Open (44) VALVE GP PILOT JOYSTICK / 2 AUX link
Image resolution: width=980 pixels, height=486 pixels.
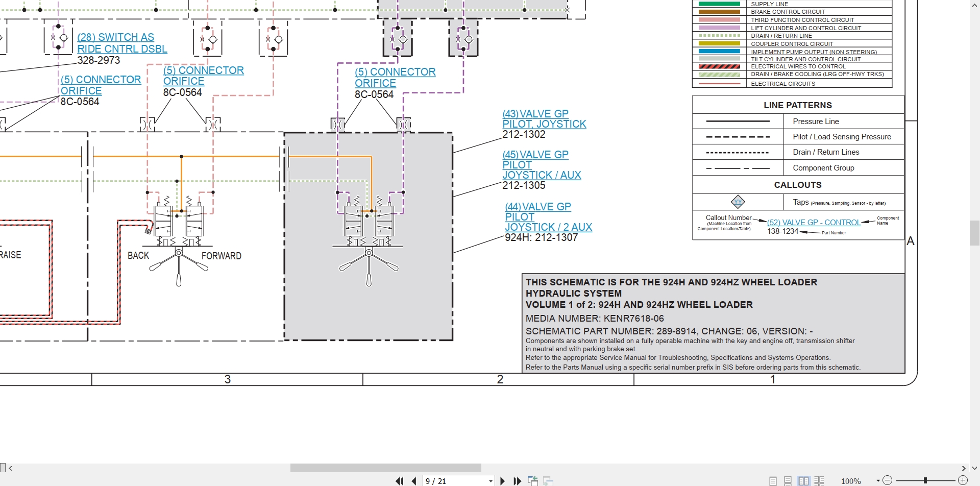[548, 216]
